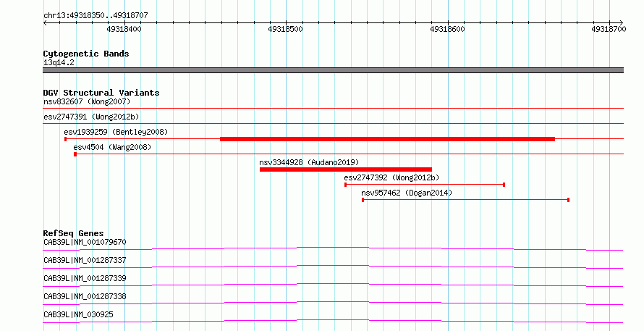The image size is (644, 331).
Task: Open variant esv2747392 (Wong2012b) label
Action: tap(391, 177)
